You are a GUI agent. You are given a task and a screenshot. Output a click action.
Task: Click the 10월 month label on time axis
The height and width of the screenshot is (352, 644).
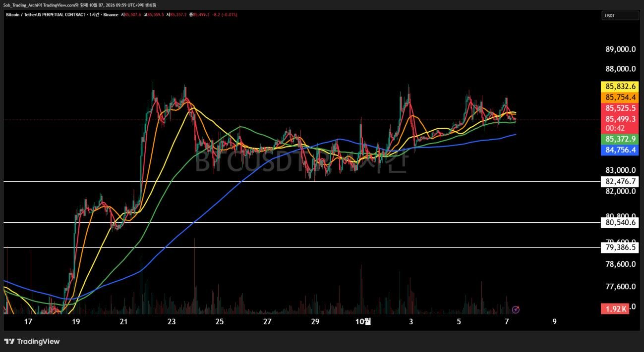point(363,322)
